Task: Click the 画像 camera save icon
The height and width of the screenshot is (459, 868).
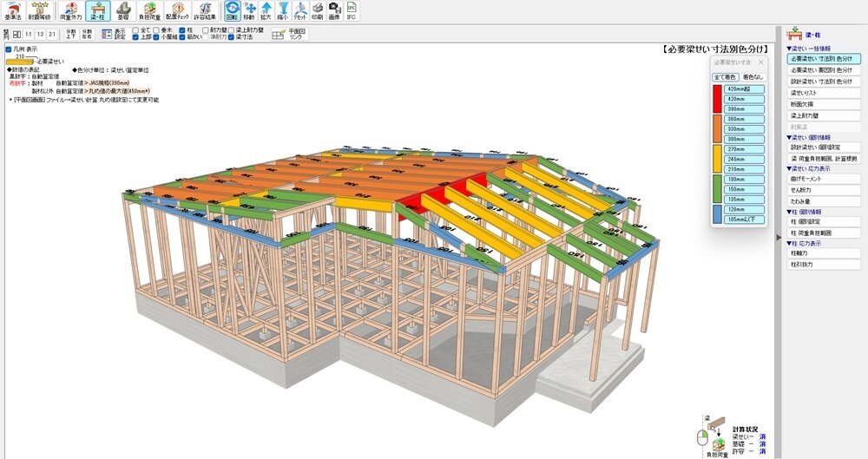Action: coord(334,10)
